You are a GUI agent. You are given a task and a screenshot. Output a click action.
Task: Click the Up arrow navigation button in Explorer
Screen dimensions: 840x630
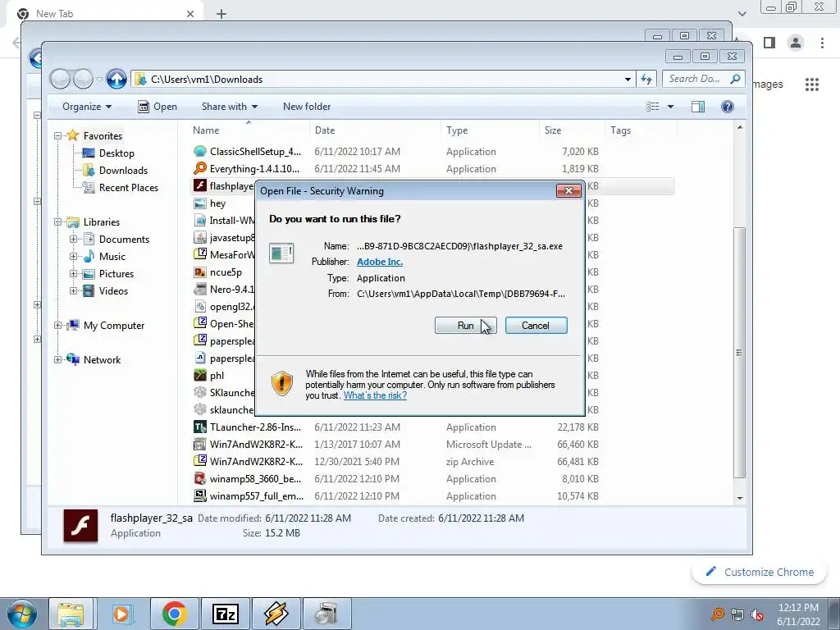click(x=116, y=80)
